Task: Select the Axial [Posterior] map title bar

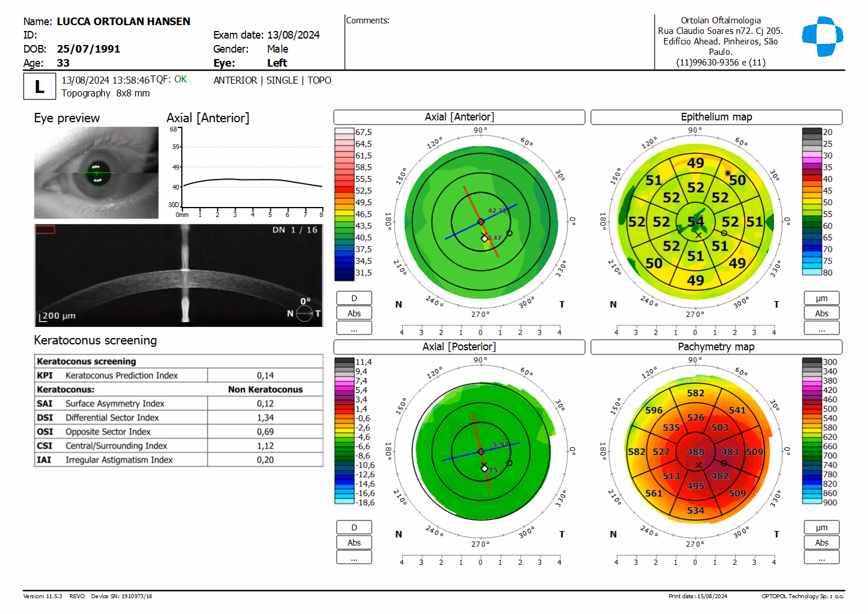Action: (x=459, y=347)
